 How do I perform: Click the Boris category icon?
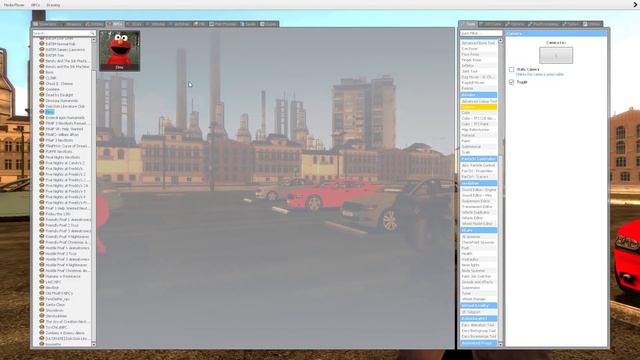[x=42, y=72]
